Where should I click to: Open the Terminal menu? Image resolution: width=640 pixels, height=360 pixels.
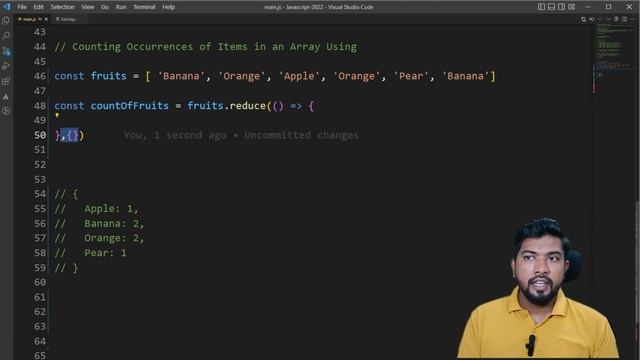coord(144,7)
